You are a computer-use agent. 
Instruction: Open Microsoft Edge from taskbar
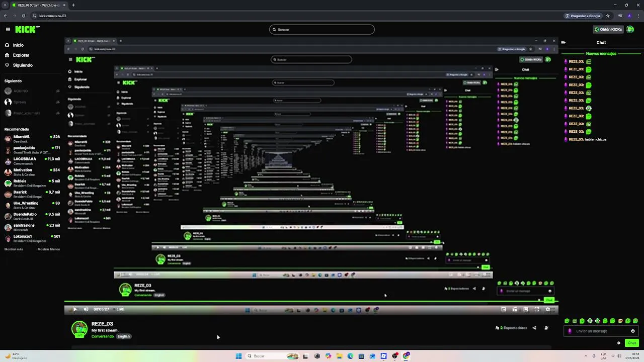tap(350, 356)
